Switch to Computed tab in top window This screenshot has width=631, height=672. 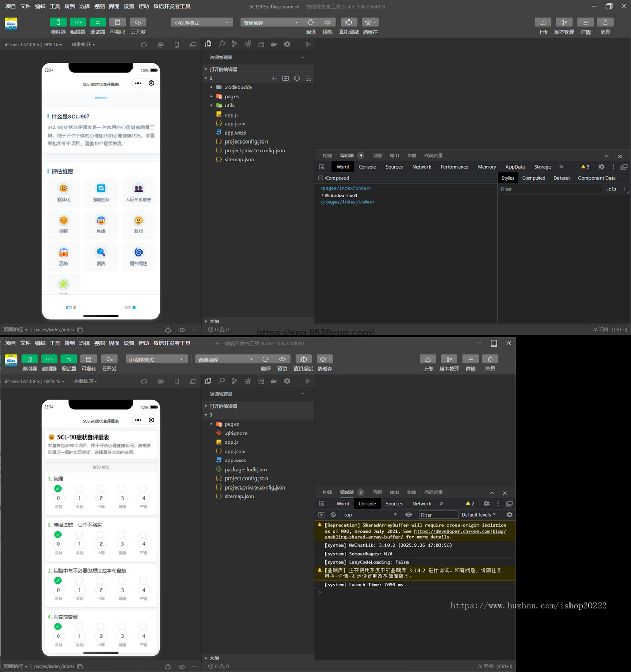pos(534,178)
